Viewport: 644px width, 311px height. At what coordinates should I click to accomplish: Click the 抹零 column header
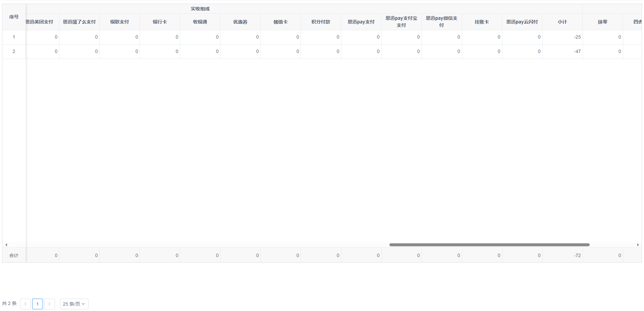603,22
